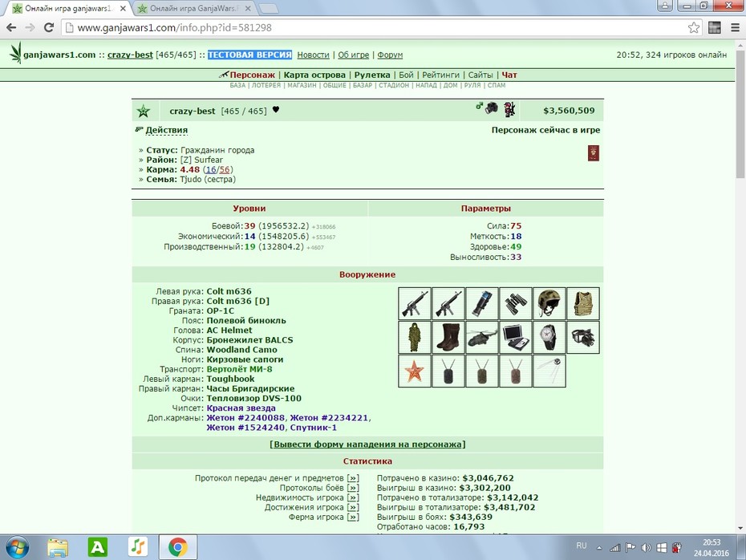The width and height of the screenshot is (746, 560).
Task: Open the attack form link on character
Action: [367, 444]
